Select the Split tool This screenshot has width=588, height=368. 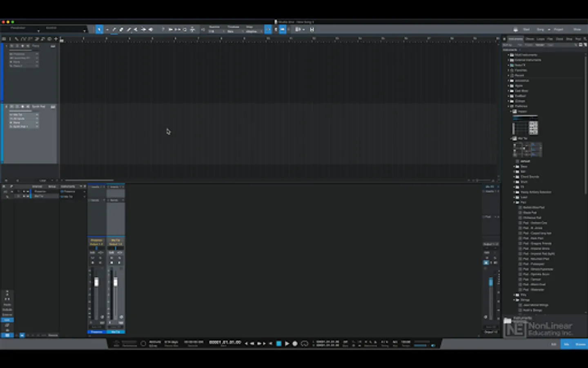pyautogui.click(x=114, y=29)
